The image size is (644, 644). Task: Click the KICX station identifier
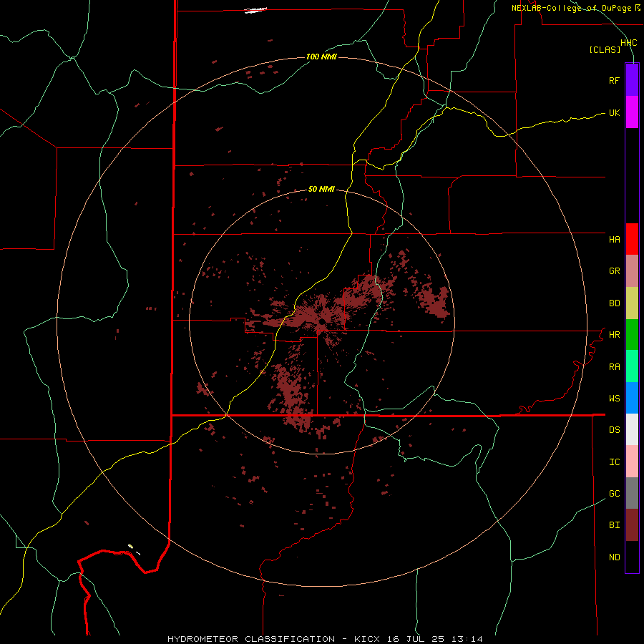[366, 639]
